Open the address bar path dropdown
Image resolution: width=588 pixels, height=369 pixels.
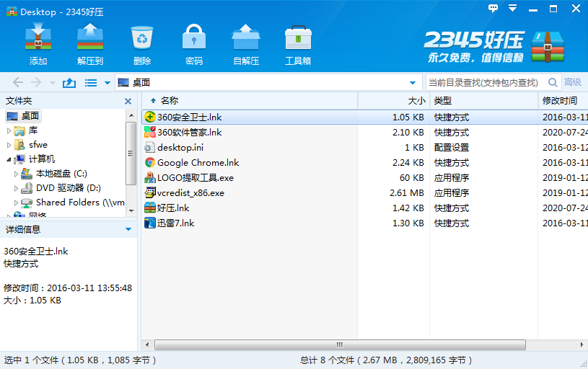point(413,83)
